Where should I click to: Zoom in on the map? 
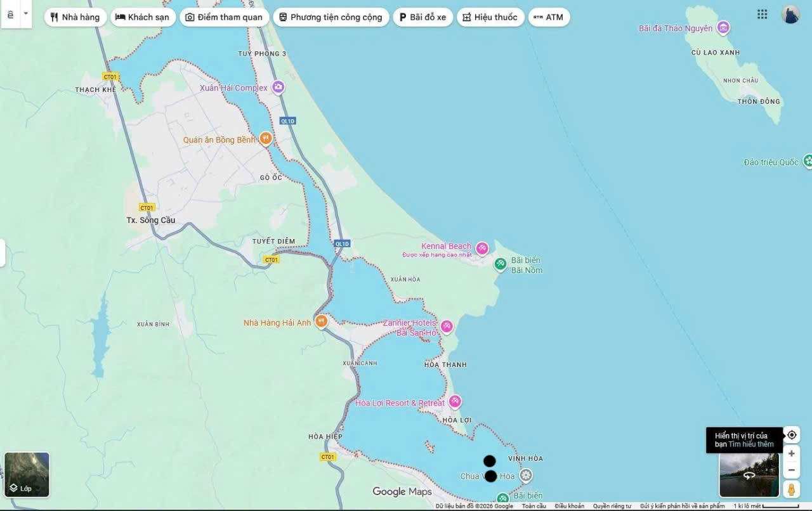point(791,454)
